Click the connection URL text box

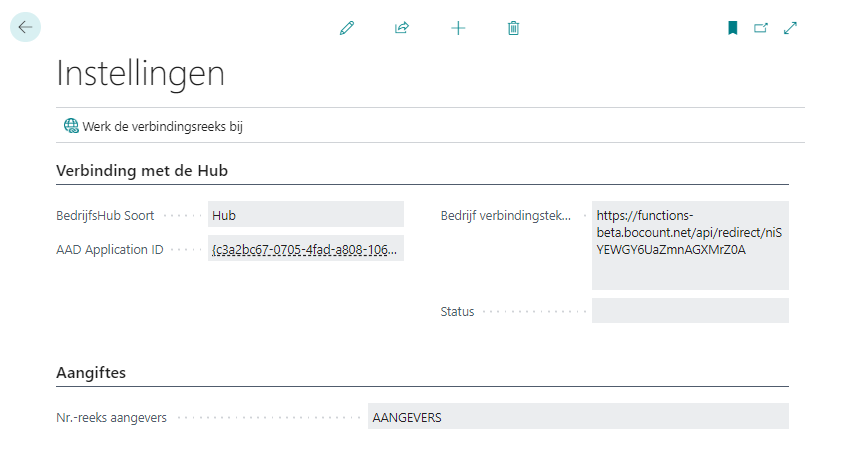[x=690, y=245]
